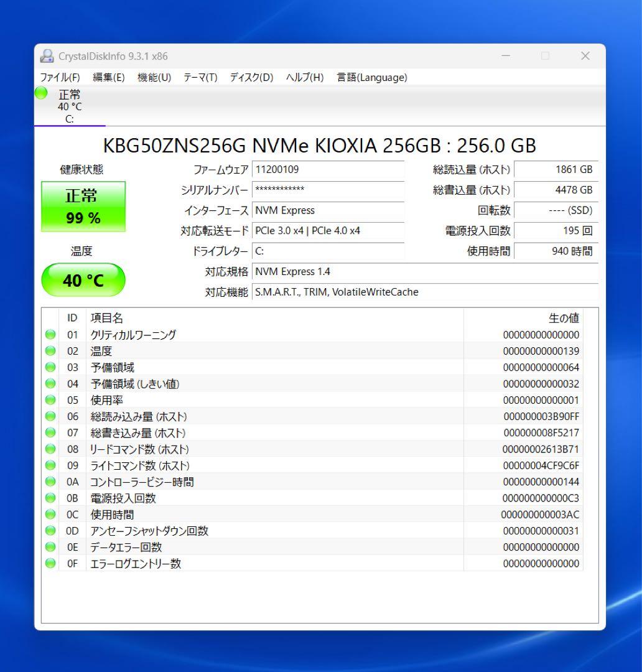Open the 機能(U) functions menu
Image resolution: width=642 pixels, height=672 pixels.
point(153,77)
